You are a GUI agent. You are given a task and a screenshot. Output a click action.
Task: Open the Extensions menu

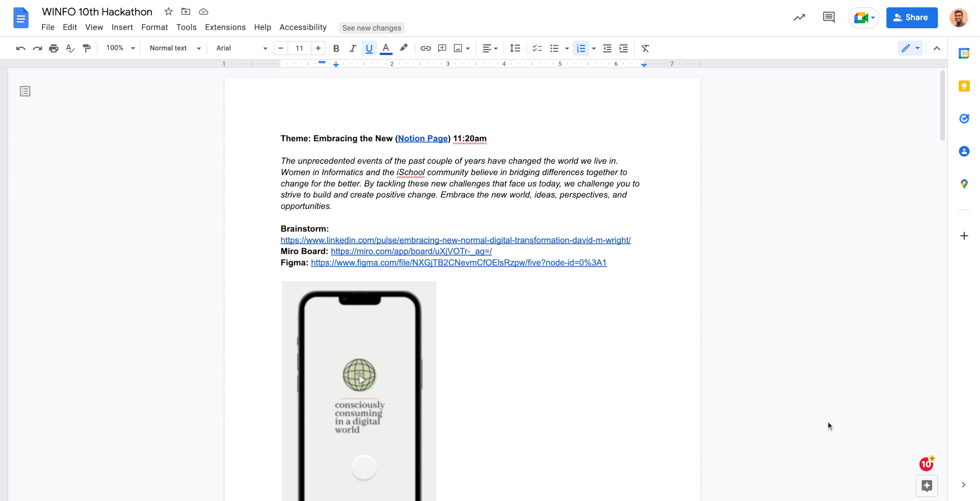pyautogui.click(x=225, y=27)
